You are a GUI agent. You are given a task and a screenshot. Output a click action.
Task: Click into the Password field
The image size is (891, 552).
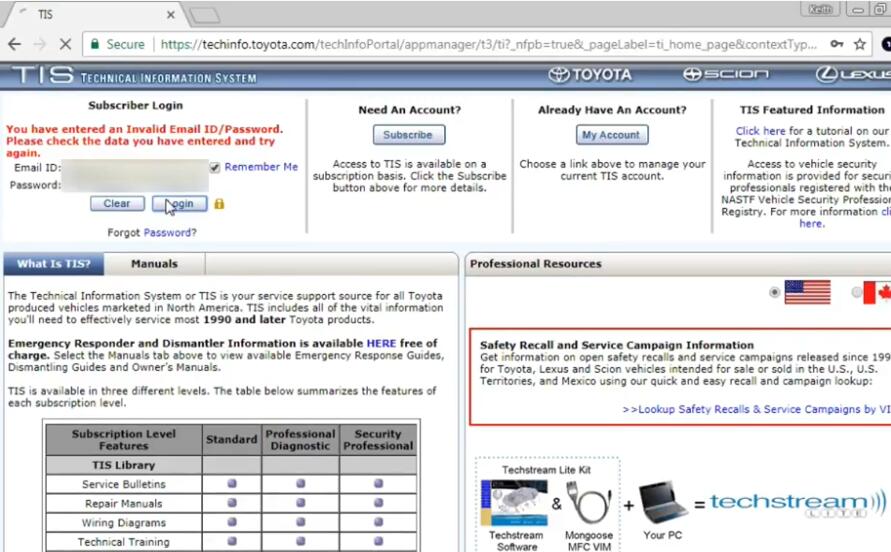pyautogui.click(x=135, y=184)
